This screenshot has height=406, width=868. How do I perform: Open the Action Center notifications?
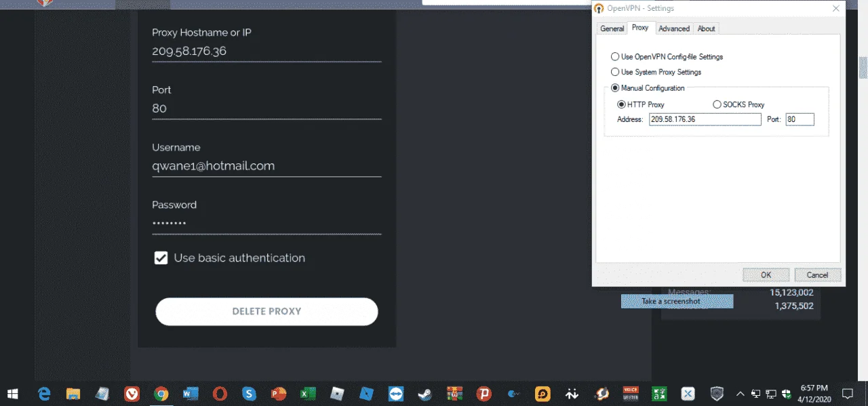(848, 393)
